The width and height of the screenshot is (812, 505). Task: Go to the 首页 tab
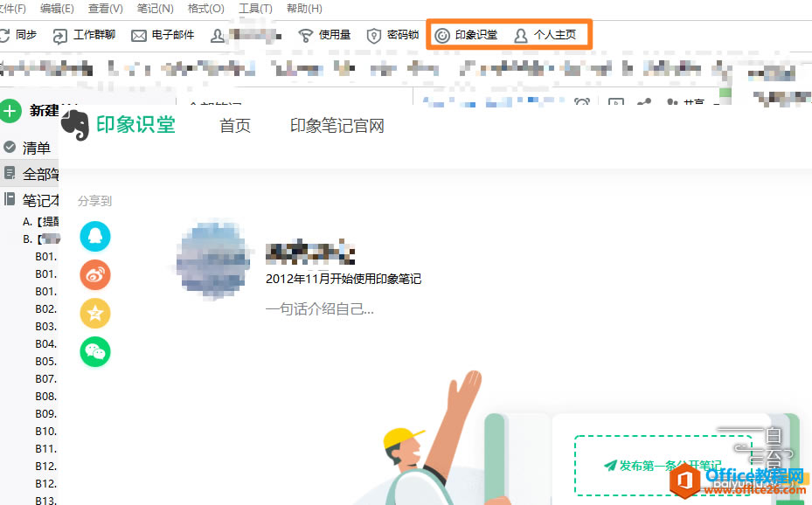(235, 126)
